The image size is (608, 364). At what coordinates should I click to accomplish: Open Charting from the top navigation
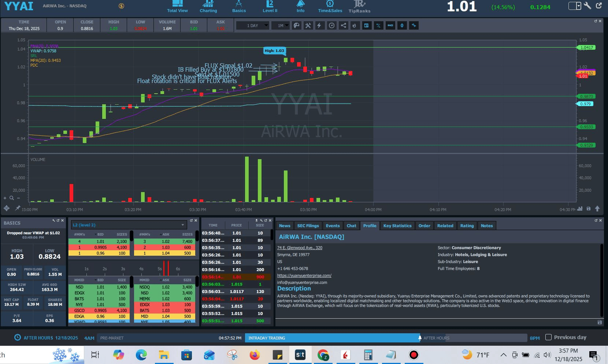click(208, 7)
